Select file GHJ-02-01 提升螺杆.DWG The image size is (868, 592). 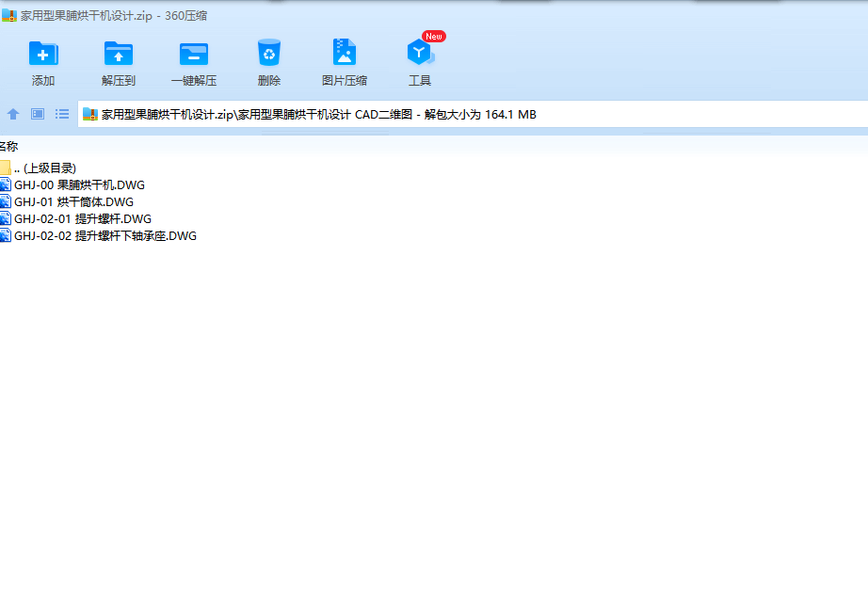coord(76,219)
